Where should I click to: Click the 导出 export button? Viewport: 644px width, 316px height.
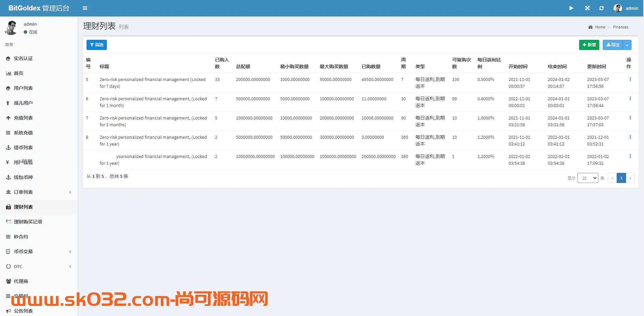[x=613, y=45]
